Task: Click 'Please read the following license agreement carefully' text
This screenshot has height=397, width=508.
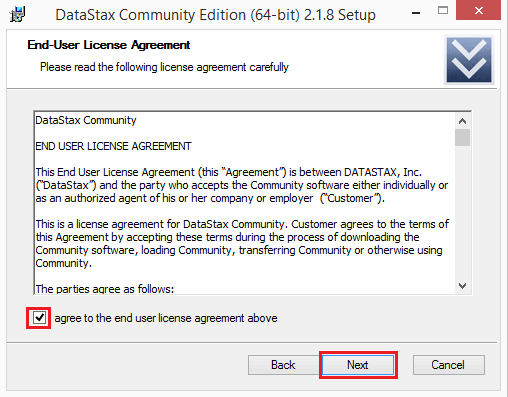Action: [164, 67]
